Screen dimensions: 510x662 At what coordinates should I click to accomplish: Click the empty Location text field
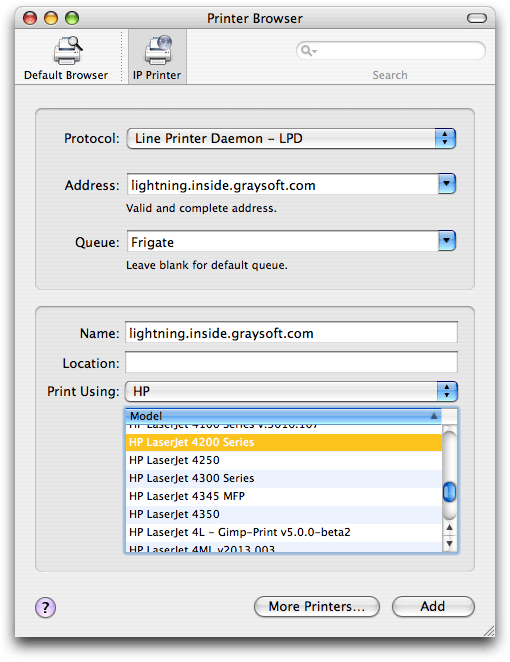click(291, 362)
